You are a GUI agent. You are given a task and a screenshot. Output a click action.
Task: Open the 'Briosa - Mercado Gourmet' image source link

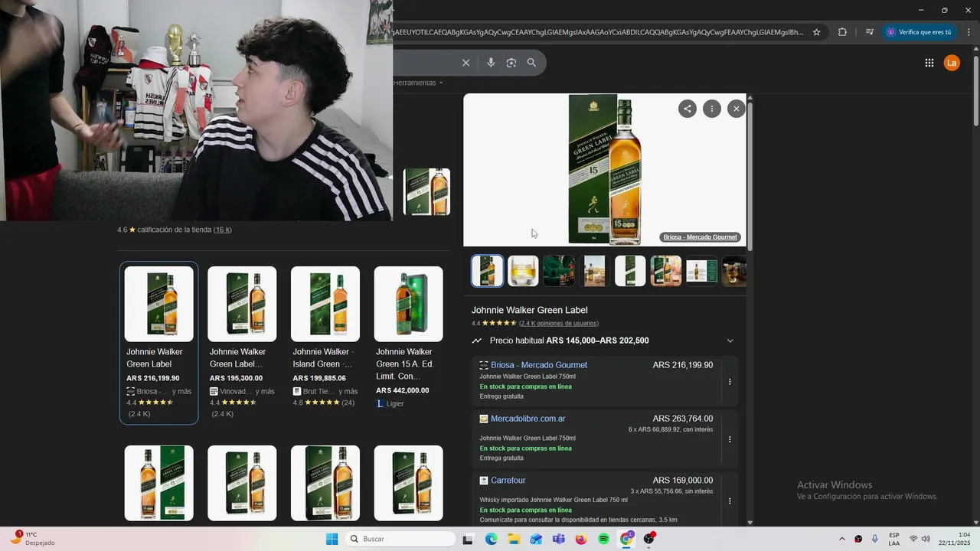[700, 237]
